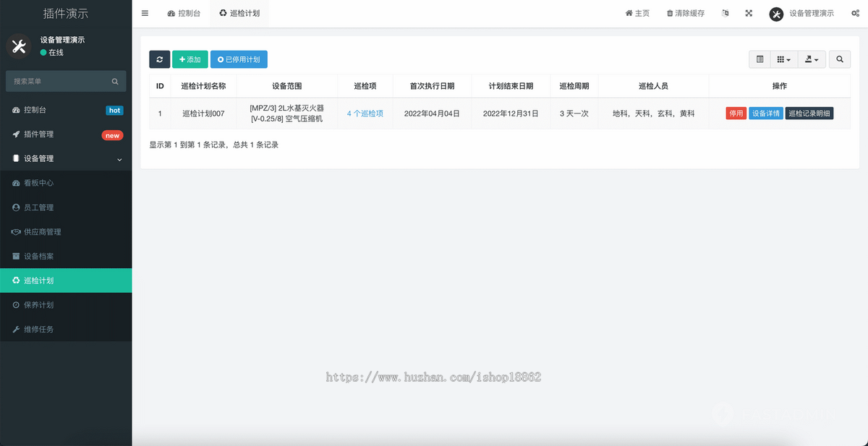Open the search icon in the table toolbar

(839, 59)
